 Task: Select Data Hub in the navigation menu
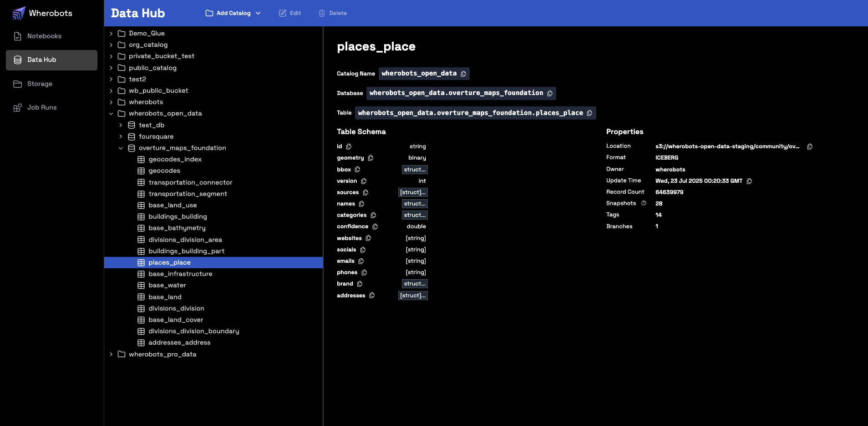click(41, 60)
